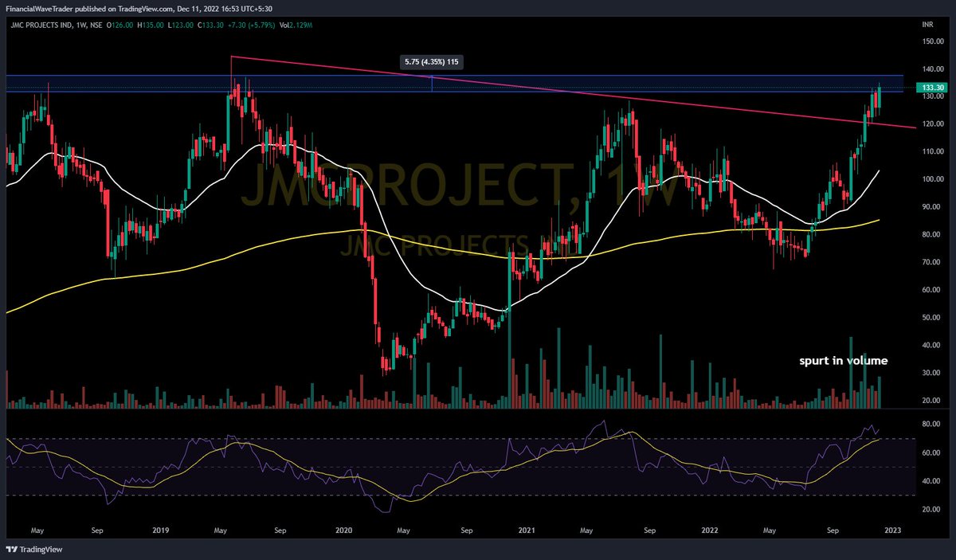Click the 2023 label on the time axis
Screen dimensions: 956x560
(x=891, y=529)
